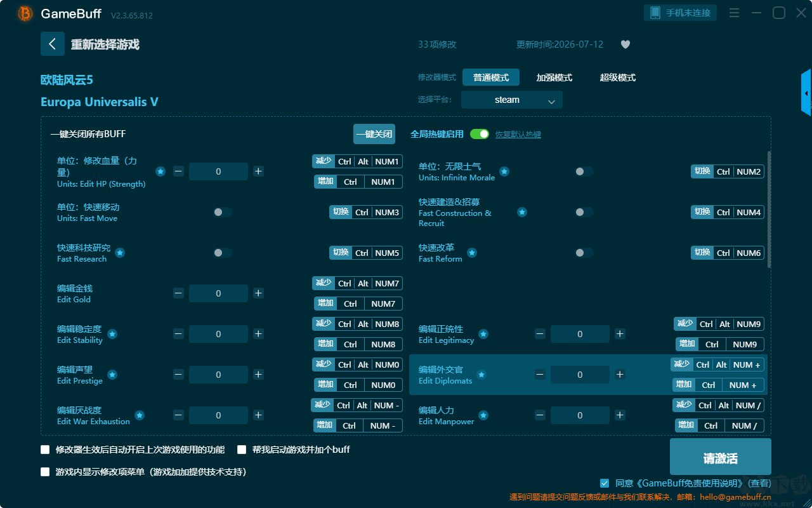Enable Fast Construction & Recruit toggle
The image size is (812, 508).
pos(584,212)
